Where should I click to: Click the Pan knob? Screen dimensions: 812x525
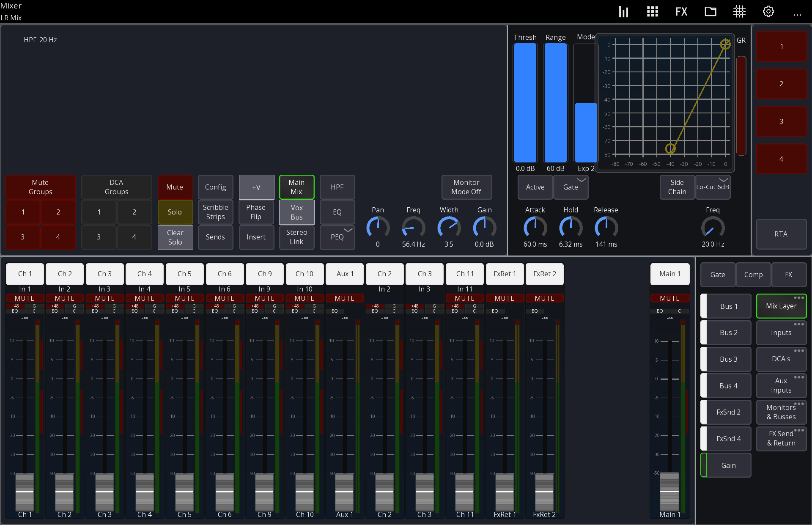[378, 228]
